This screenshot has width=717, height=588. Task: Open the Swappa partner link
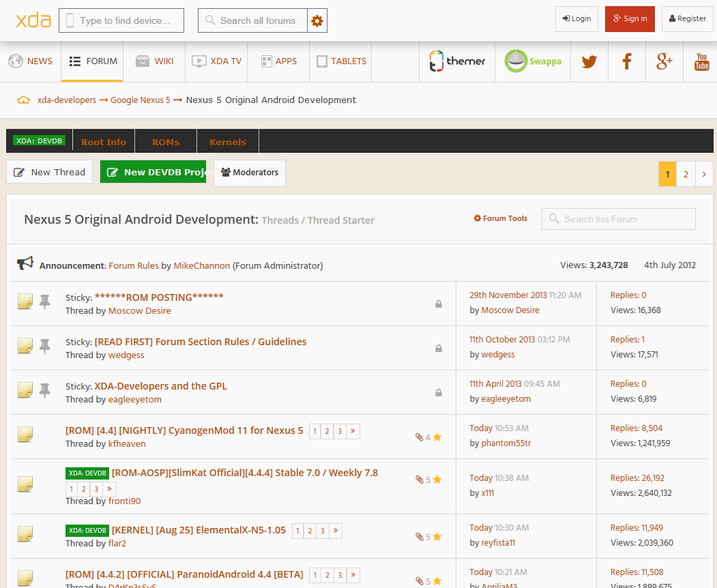533,61
